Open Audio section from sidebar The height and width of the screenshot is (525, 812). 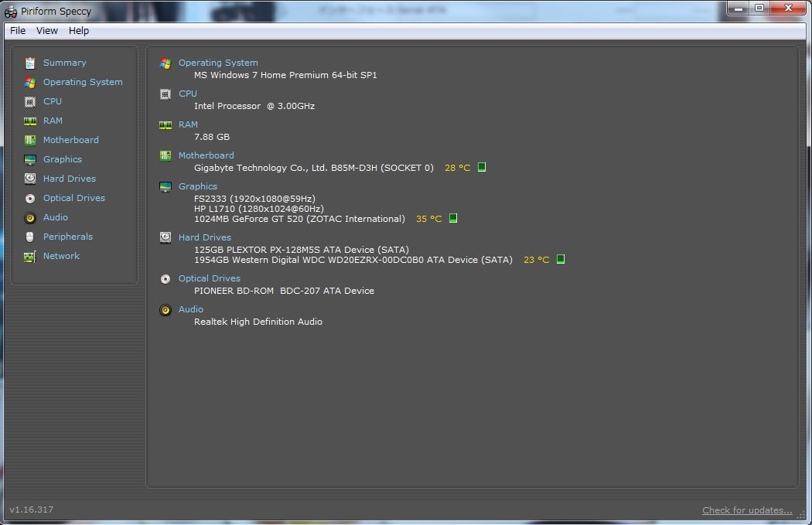(x=56, y=217)
